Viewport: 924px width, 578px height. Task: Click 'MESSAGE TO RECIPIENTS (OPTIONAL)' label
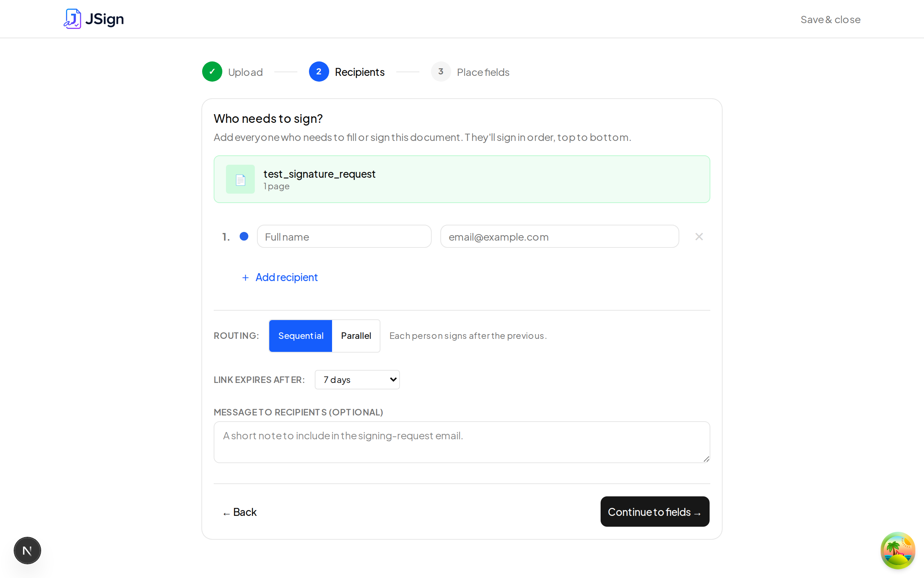click(x=298, y=412)
